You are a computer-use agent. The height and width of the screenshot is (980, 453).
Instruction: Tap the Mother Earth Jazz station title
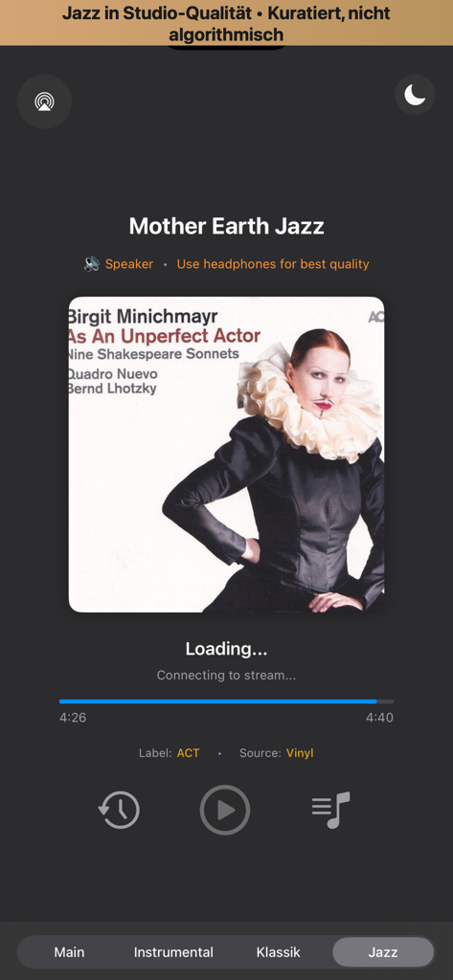pos(226,226)
